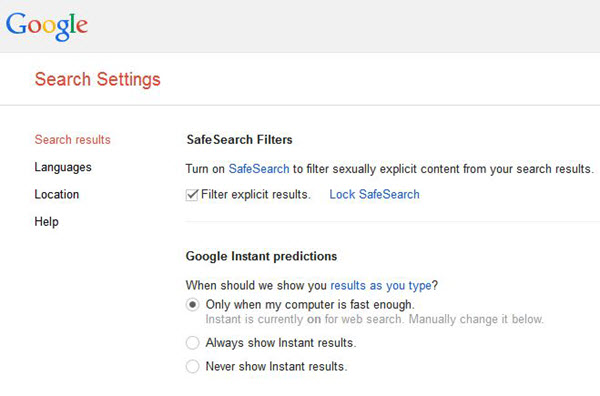Screen dimensions: 600x396
Task: Select the Always show Instant results radio button
Action: point(192,343)
